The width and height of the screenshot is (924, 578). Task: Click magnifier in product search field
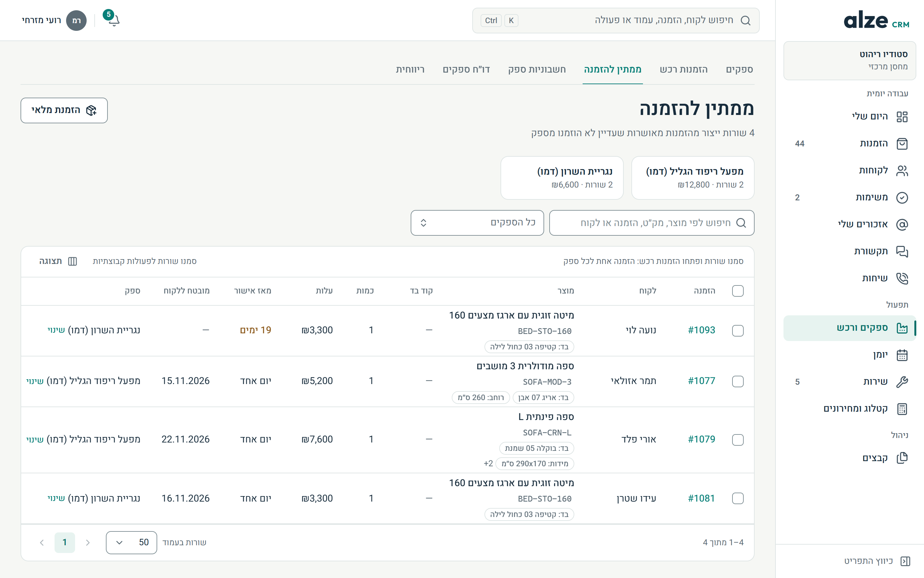741,223
